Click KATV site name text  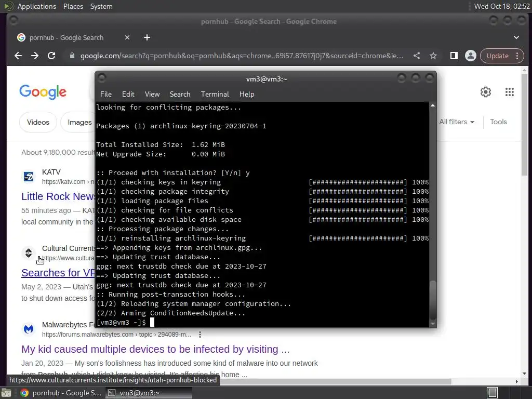(51, 172)
